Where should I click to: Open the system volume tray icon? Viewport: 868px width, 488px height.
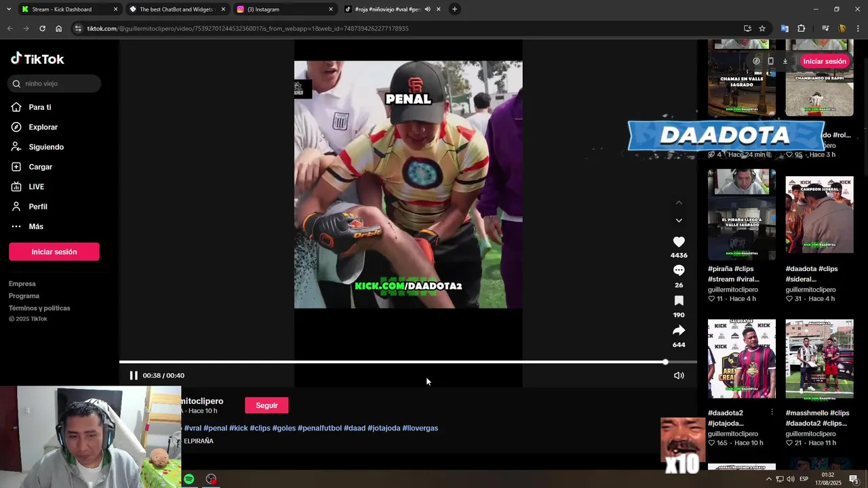(791, 479)
